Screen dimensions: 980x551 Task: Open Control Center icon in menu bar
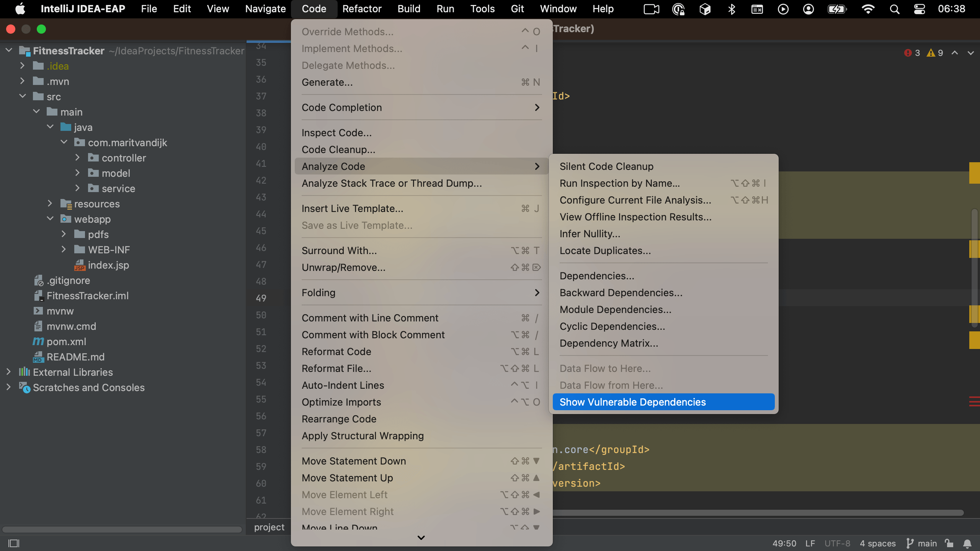pyautogui.click(x=920, y=9)
